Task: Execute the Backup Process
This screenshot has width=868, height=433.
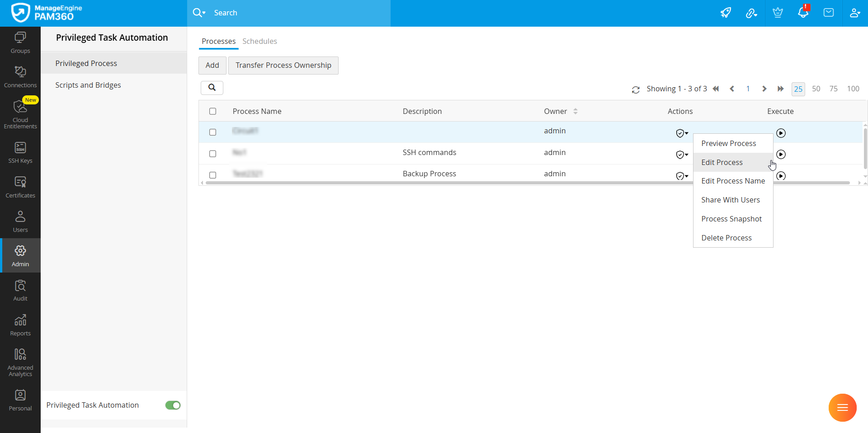Action: coord(781,176)
